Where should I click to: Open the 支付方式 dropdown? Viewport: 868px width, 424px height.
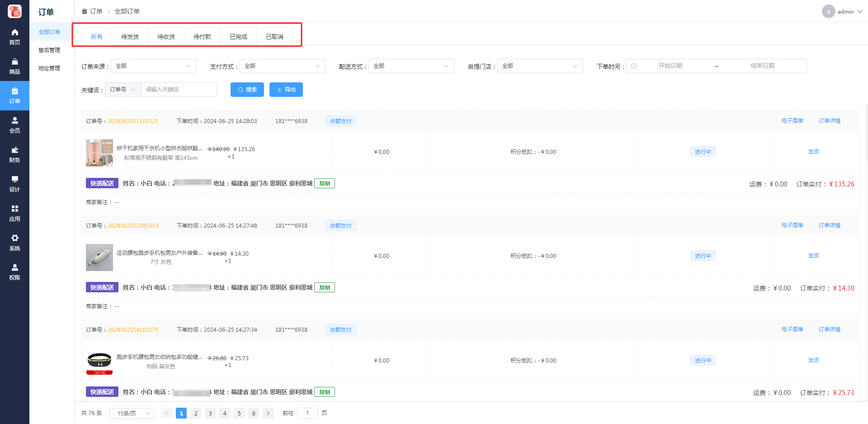(282, 66)
